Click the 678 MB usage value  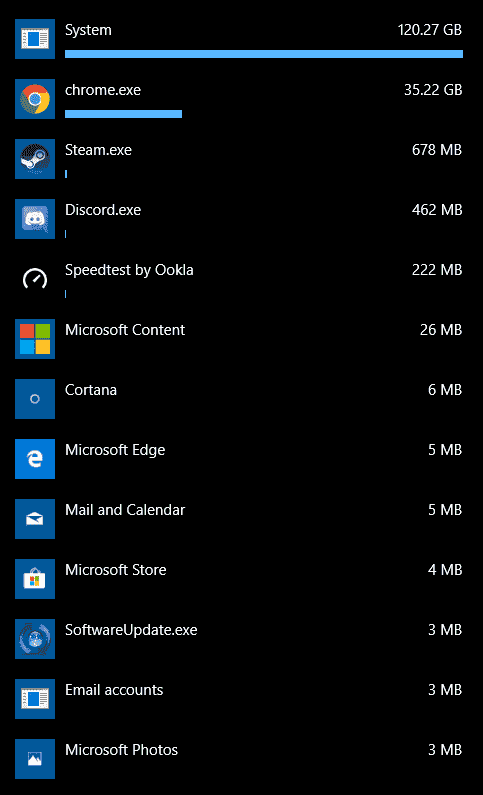pyautogui.click(x=437, y=150)
